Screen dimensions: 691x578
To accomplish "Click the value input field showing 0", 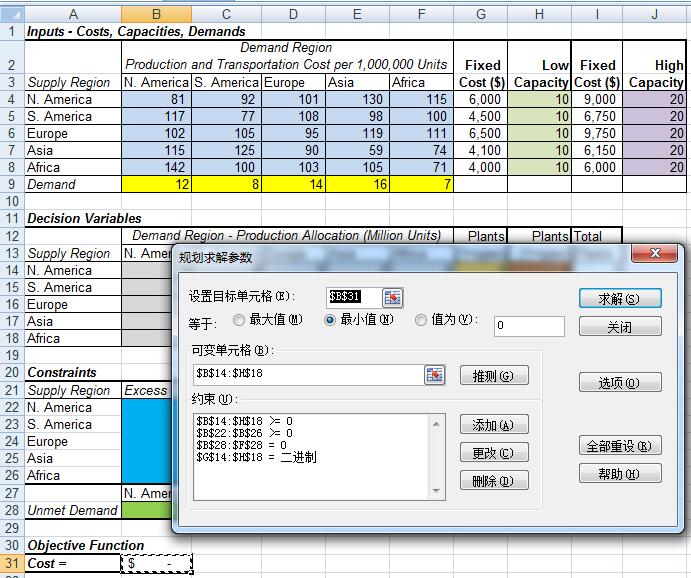I will [528, 326].
